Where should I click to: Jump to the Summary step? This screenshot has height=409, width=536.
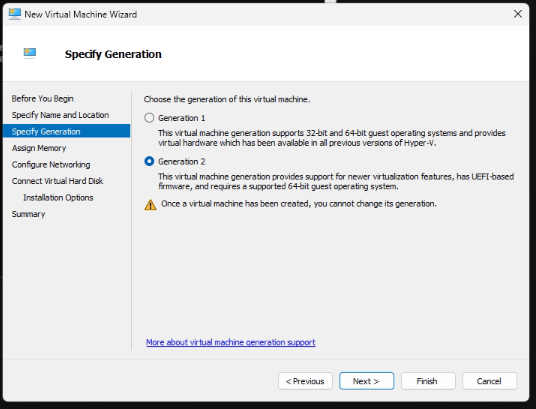coord(28,214)
